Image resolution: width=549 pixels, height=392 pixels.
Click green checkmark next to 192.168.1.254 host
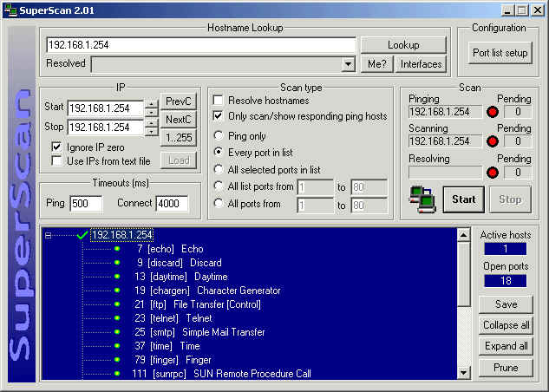tap(82, 235)
